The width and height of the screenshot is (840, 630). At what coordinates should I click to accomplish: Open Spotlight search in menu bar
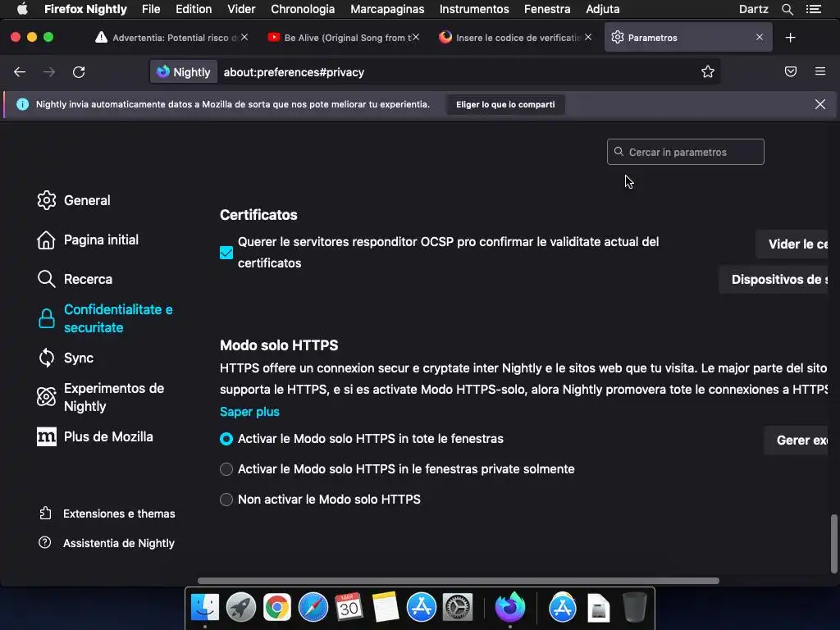(787, 9)
